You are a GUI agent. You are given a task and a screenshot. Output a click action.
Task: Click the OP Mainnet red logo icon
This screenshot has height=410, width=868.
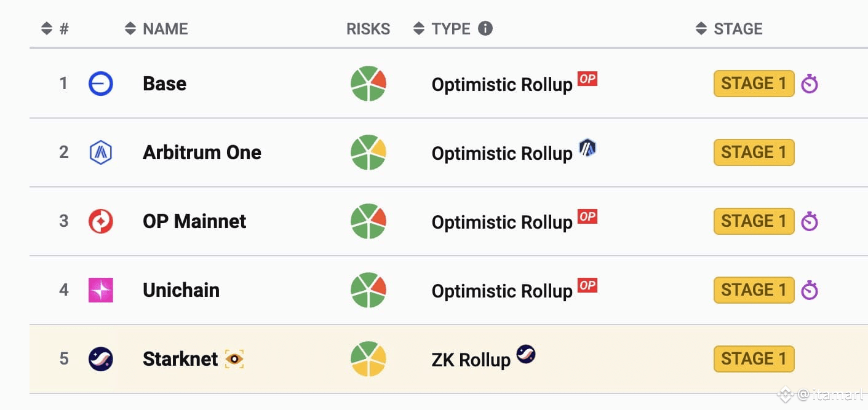101,221
